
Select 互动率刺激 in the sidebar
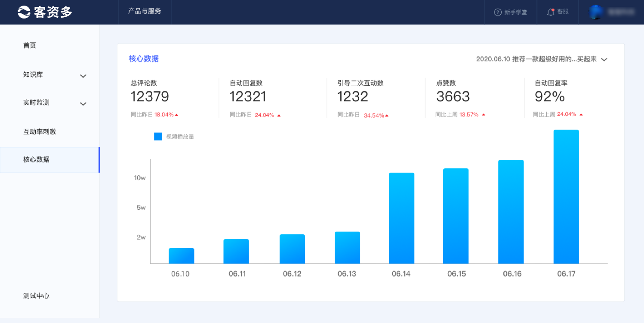click(x=40, y=132)
